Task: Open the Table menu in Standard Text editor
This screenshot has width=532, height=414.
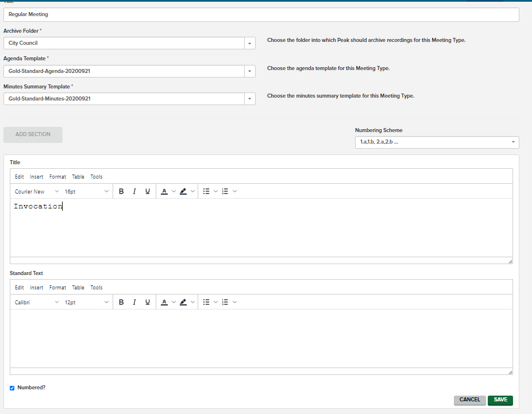Action: tap(78, 288)
